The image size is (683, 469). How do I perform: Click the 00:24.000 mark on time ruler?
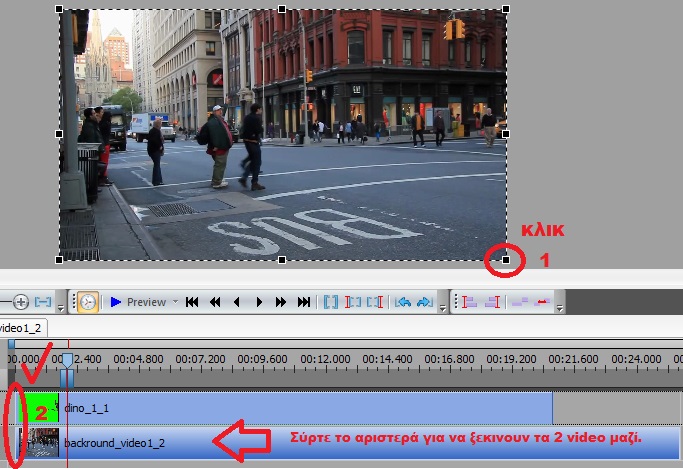click(636, 359)
